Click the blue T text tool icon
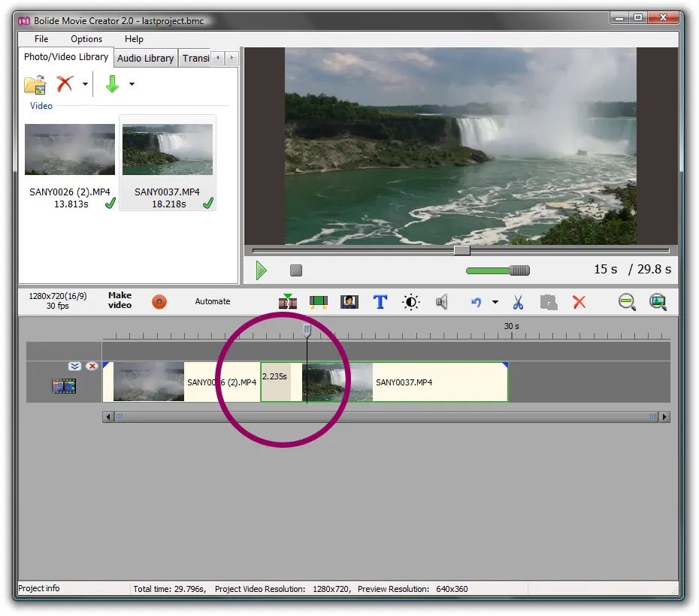This screenshot has width=699, height=616. coord(380,302)
